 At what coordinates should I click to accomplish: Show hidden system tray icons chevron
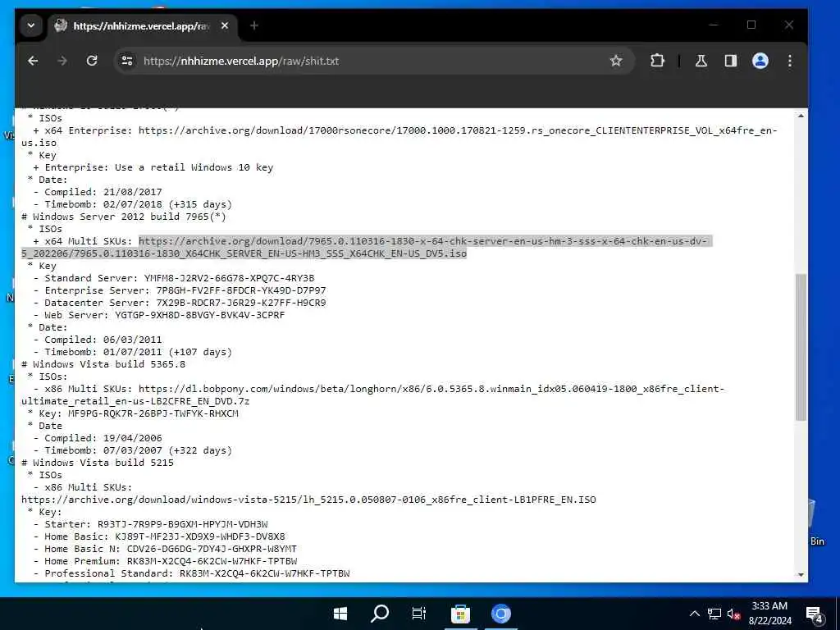(694, 614)
